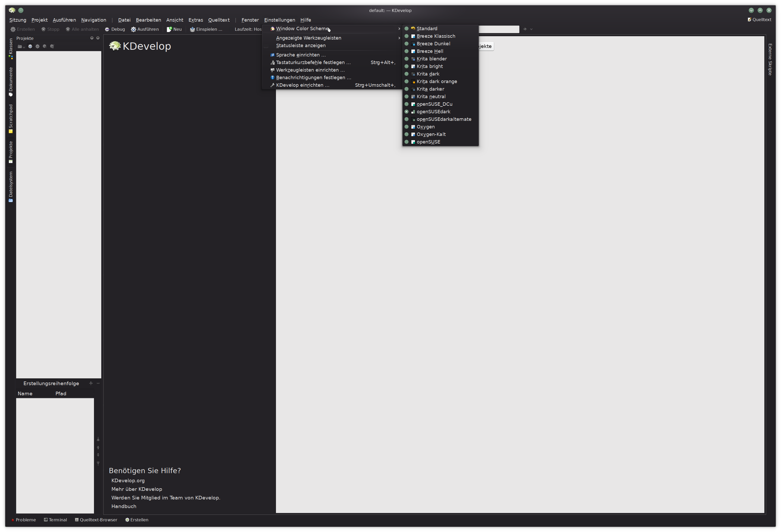Click the folder dropdown in Projekte toolbar
The width and height of the screenshot is (781, 532).
pyautogui.click(x=21, y=46)
